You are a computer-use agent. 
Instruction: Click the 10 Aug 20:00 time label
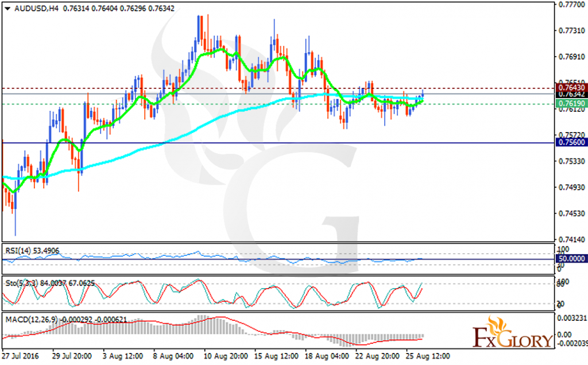coord(226,356)
